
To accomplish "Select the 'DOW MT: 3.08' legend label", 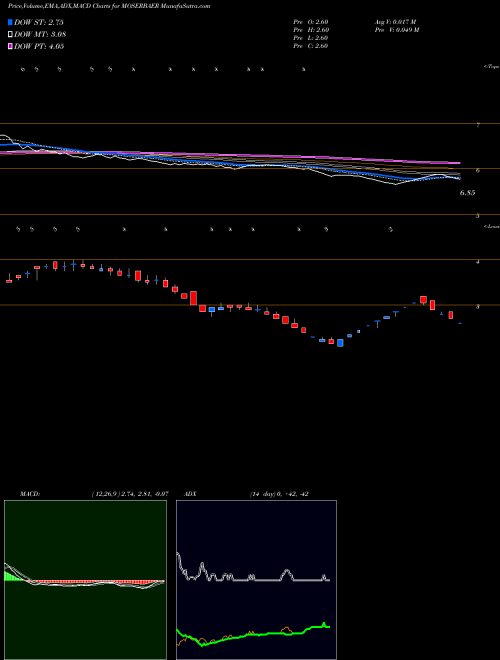I will (40, 35).
